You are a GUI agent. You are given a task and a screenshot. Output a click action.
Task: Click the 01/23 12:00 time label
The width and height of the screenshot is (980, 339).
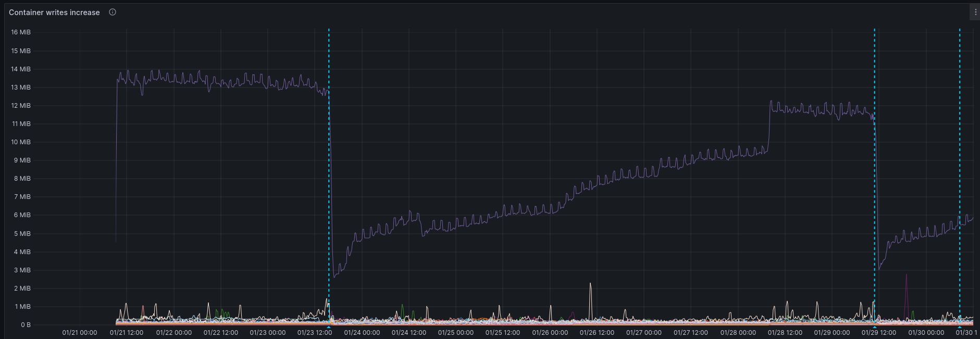tap(315, 333)
